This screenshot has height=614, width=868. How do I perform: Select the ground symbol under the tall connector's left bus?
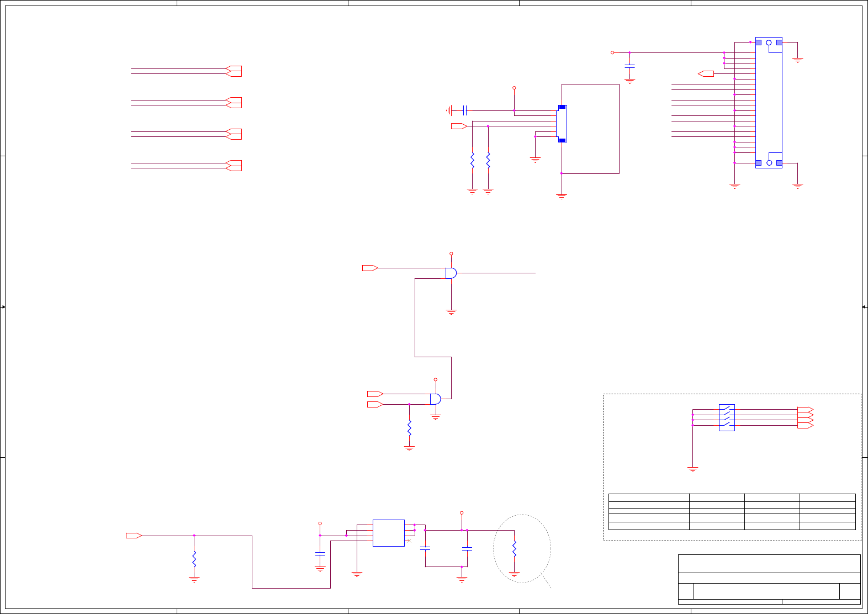(x=734, y=186)
